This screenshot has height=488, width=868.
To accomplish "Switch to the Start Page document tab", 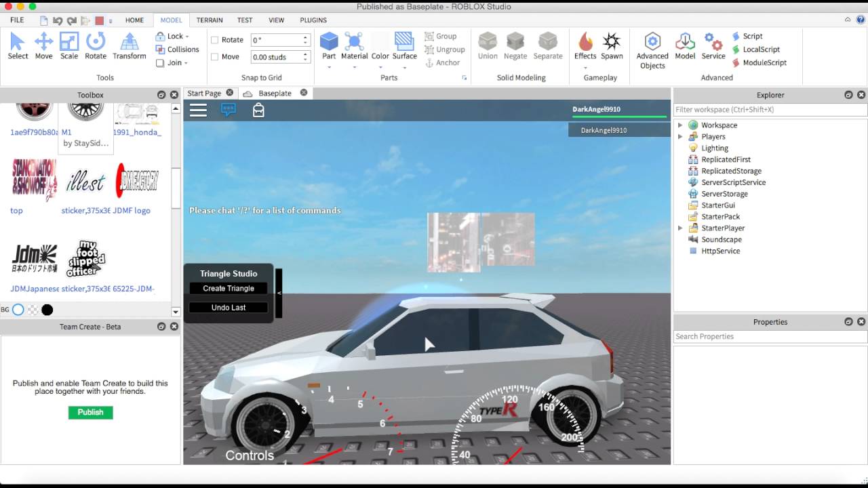I will (204, 94).
